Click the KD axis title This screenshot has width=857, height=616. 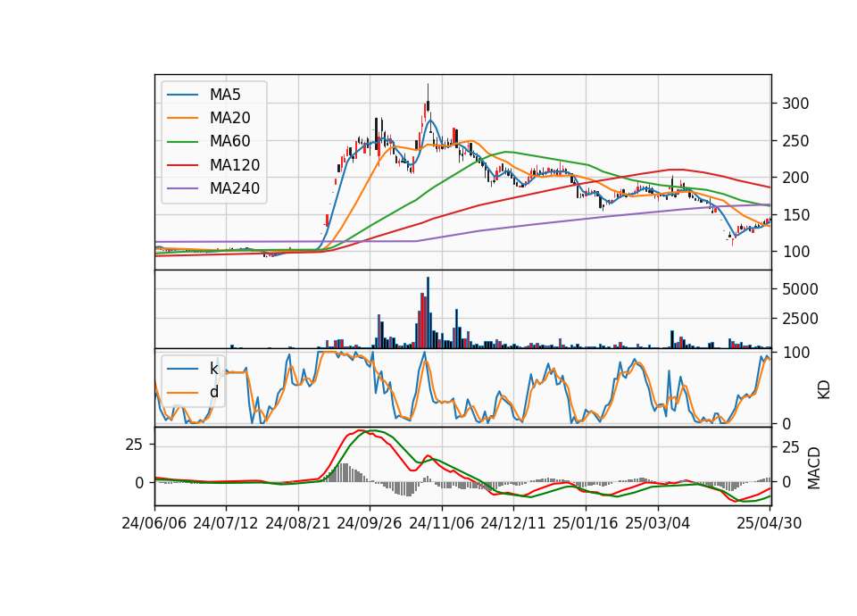[823, 389]
